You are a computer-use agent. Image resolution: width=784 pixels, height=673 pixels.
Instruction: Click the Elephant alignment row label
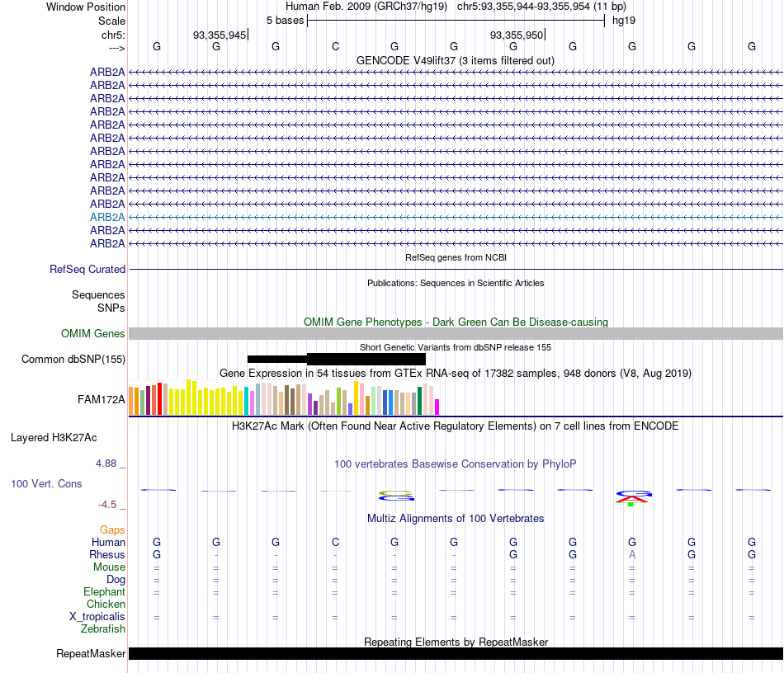point(104,591)
